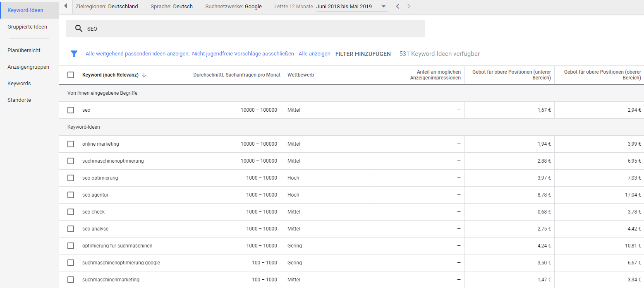Click the search magnifier icon
Screen dimensions: 644x288
[79, 29]
